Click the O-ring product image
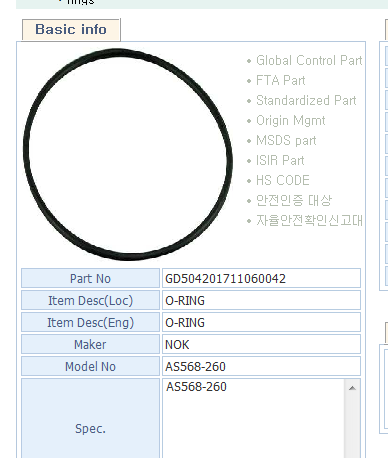The image size is (388, 458). click(x=128, y=154)
